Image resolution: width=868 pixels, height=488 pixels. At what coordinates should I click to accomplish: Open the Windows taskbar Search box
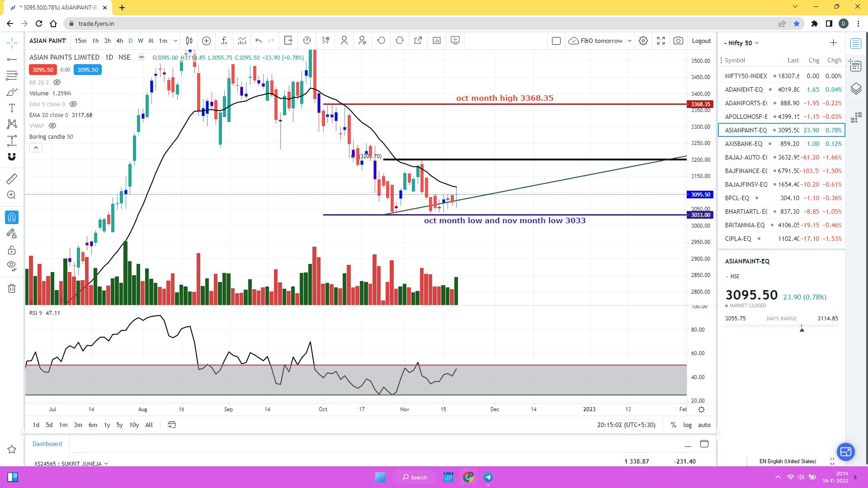415,477
